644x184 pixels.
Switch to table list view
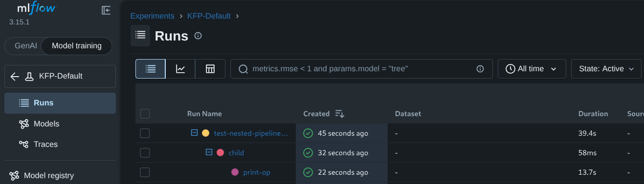click(151, 69)
